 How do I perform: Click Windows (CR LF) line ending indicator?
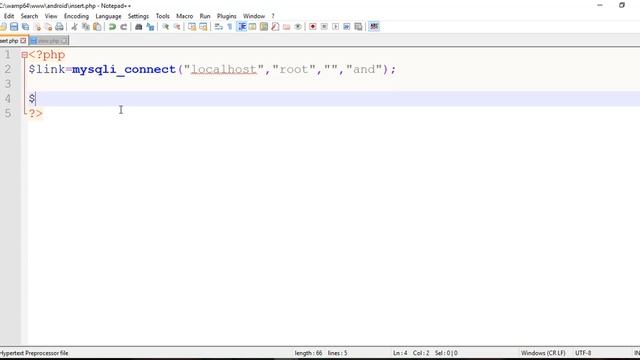[543, 353]
